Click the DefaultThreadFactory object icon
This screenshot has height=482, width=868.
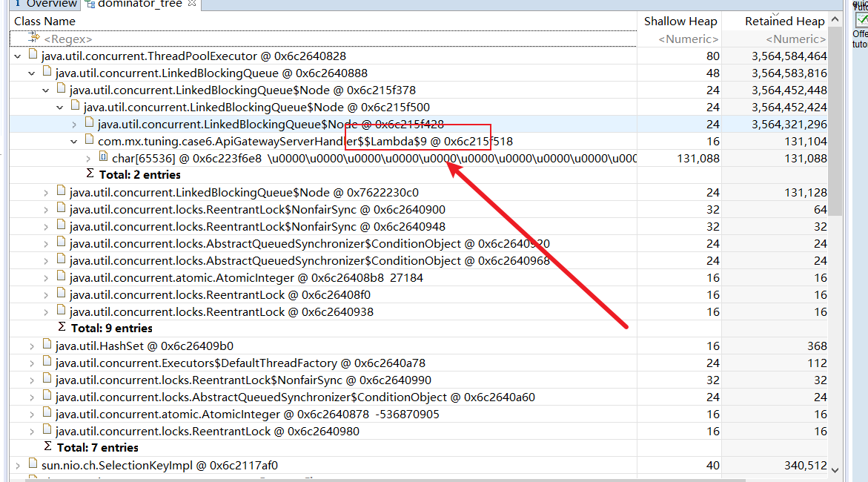(x=47, y=363)
